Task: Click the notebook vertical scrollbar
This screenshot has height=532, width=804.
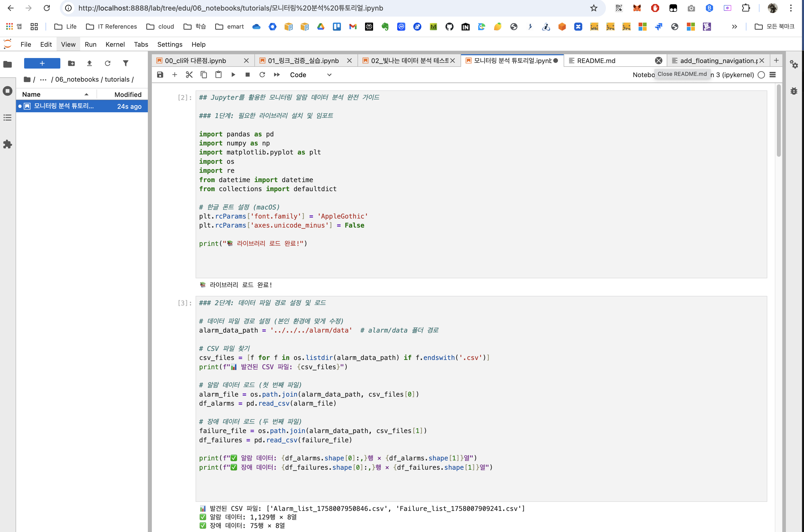Action: pyautogui.click(x=779, y=121)
